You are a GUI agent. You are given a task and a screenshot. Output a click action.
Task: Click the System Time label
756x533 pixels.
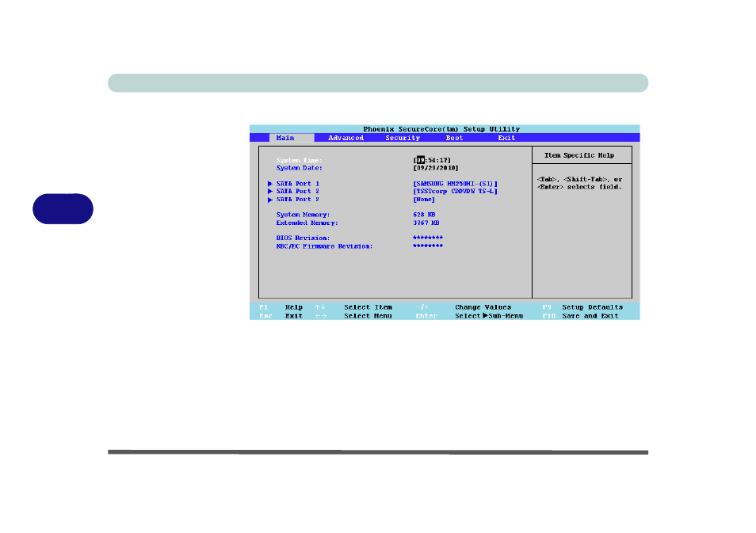tap(299, 160)
